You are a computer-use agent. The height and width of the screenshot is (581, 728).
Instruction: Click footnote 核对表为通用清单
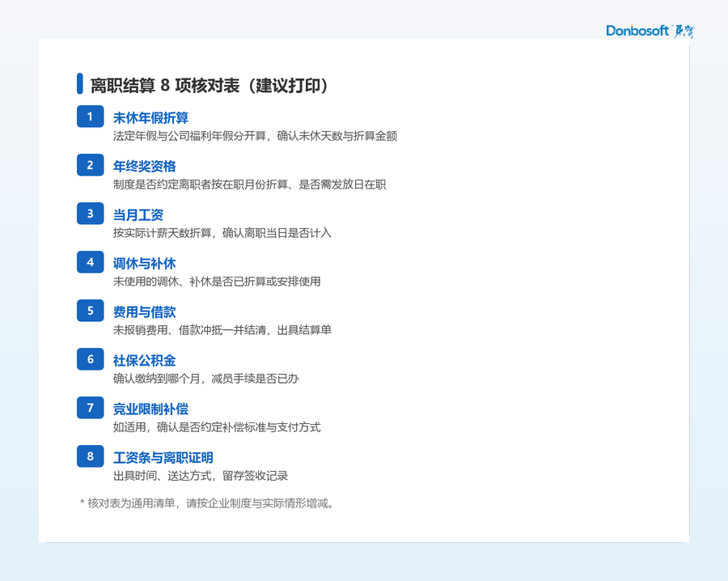pos(131,503)
